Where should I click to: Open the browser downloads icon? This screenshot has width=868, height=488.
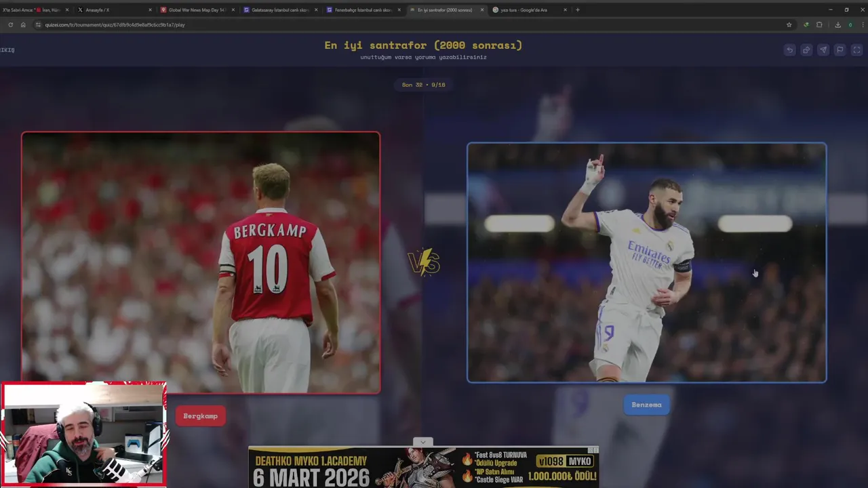tap(837, 24)
